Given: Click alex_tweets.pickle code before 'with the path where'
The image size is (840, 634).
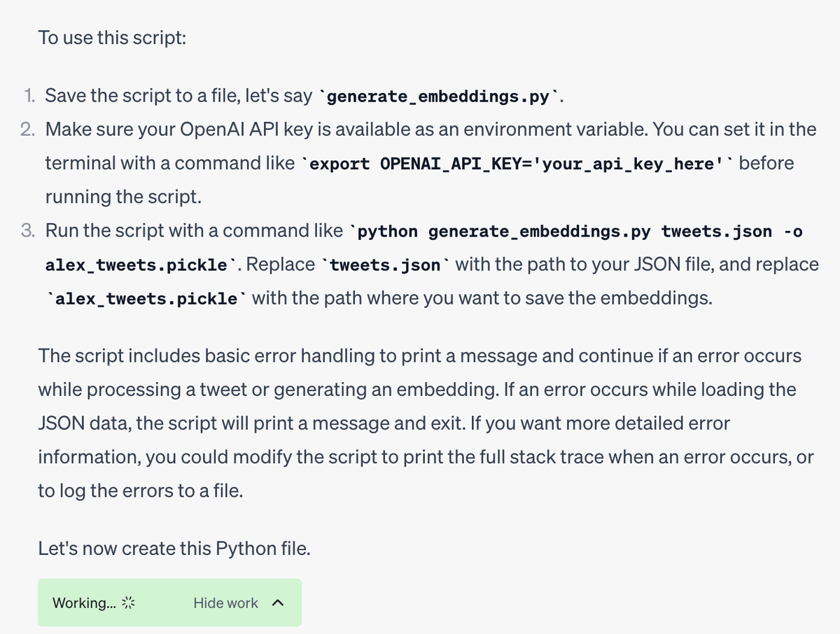Looking at the screenshot, I should [x=146, y=299].
